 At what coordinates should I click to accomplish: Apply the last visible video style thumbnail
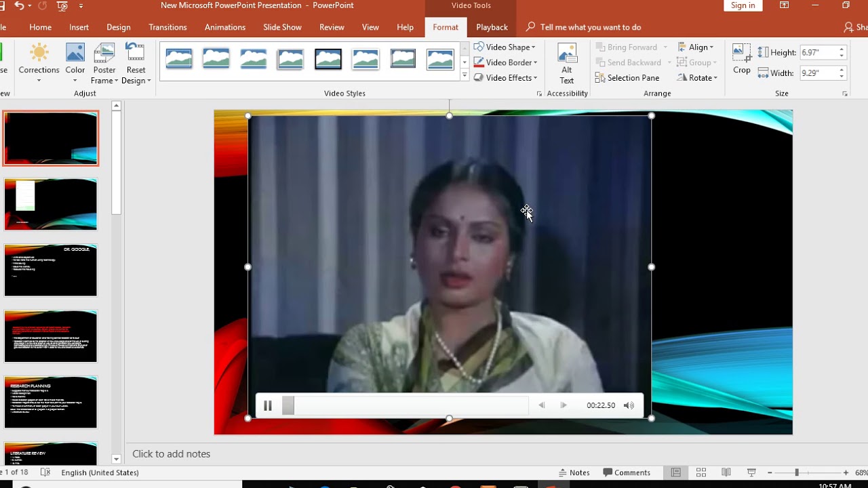tap(440, 59)
